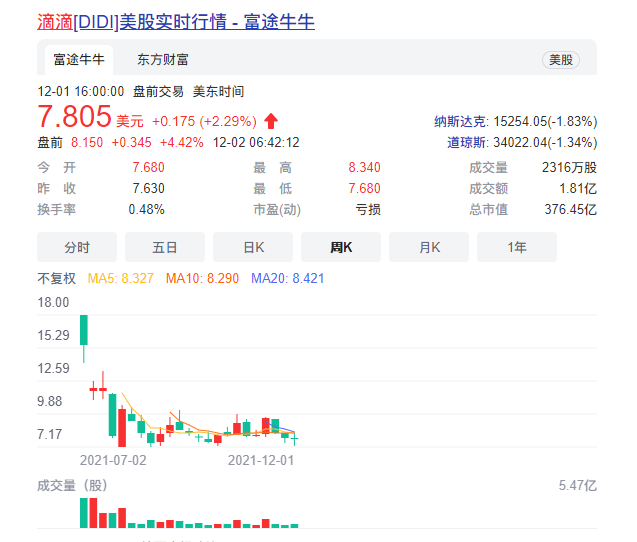The height and width of the screenshot is (542, 637).
Task: Click the 道琼斯 value 34022.04(-1.34%)
Action: point(545,143)
